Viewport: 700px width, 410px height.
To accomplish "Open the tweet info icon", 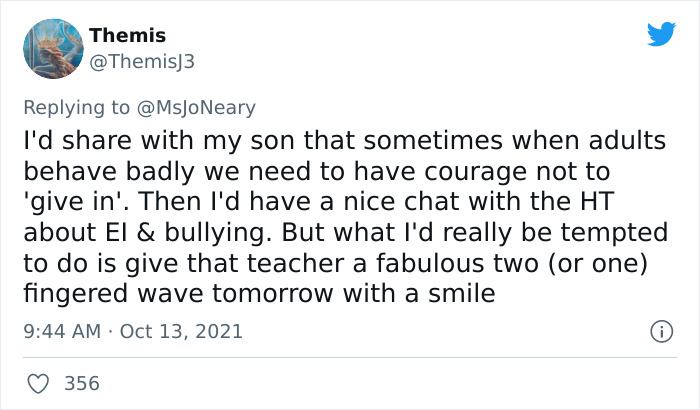I will (659, 330).
